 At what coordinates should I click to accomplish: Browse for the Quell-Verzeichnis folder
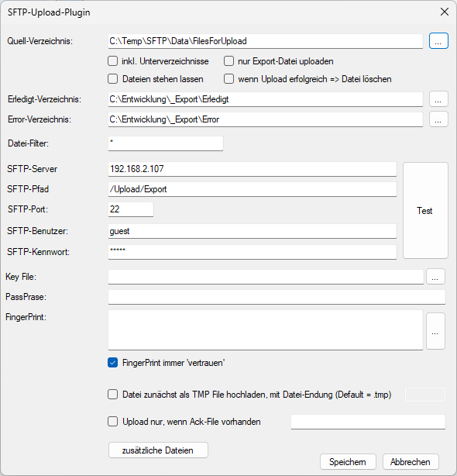click(x=438, y=41)
